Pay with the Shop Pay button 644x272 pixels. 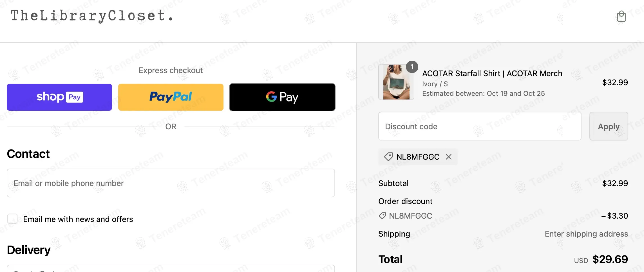coord(59,97)
